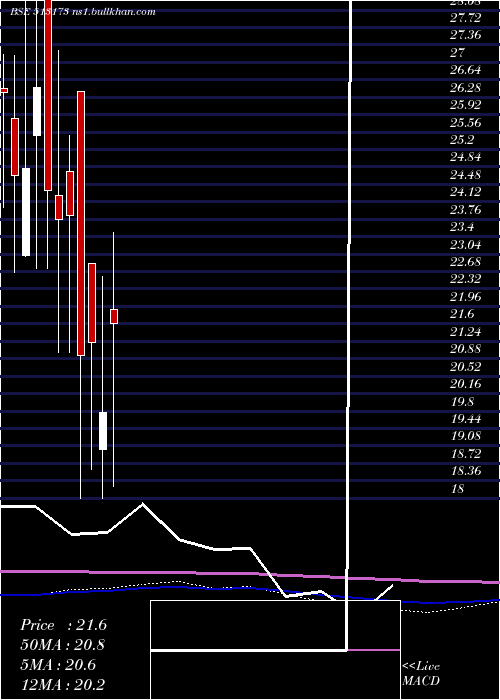
Task: Click the small white candle body near 19.2
Action: click(103, 431)
